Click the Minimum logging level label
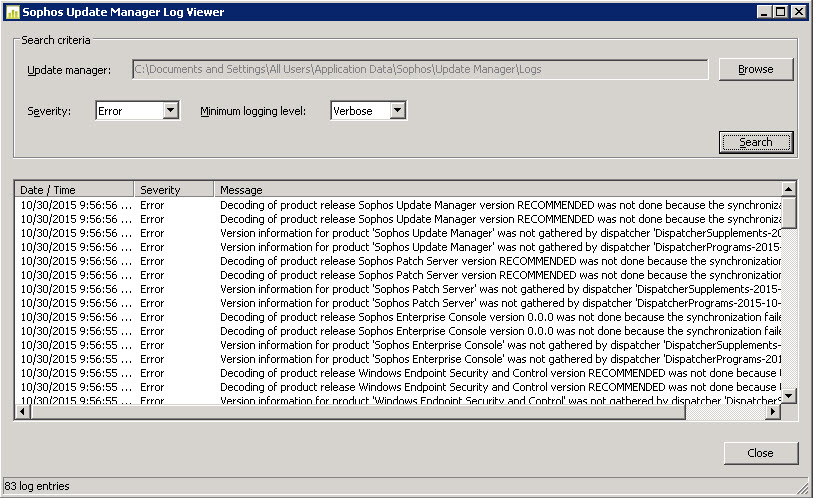This screenshot has width=813, height=498. coord(253,111)
